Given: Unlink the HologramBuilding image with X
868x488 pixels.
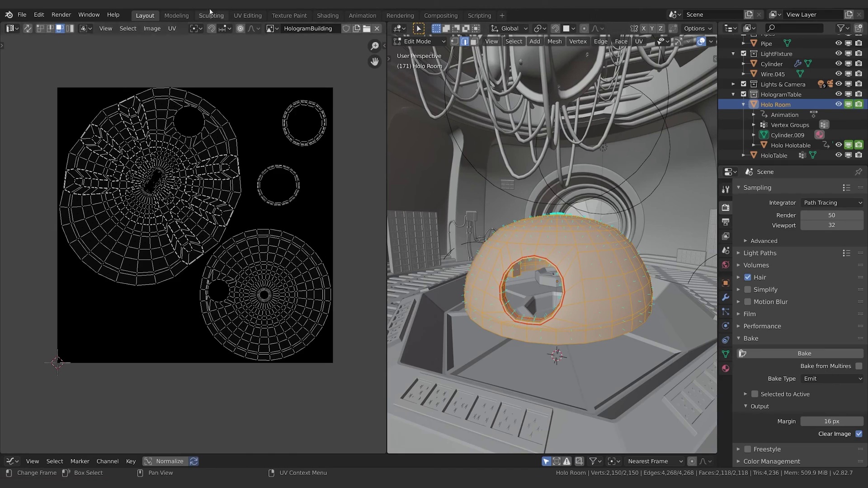Looking at the screenshot, I should (x=377, y=28).
